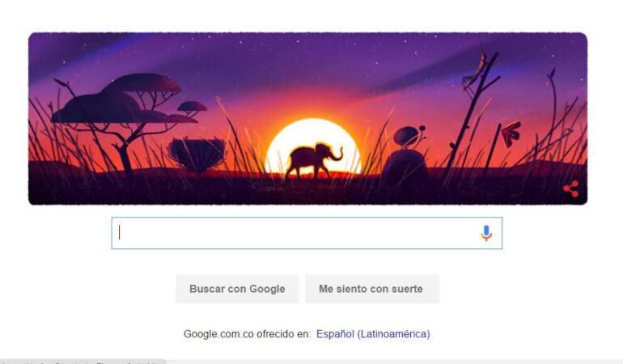Click the glowing sun in the doodle
The height and width of the screenshot is (364, 623).
313,146
